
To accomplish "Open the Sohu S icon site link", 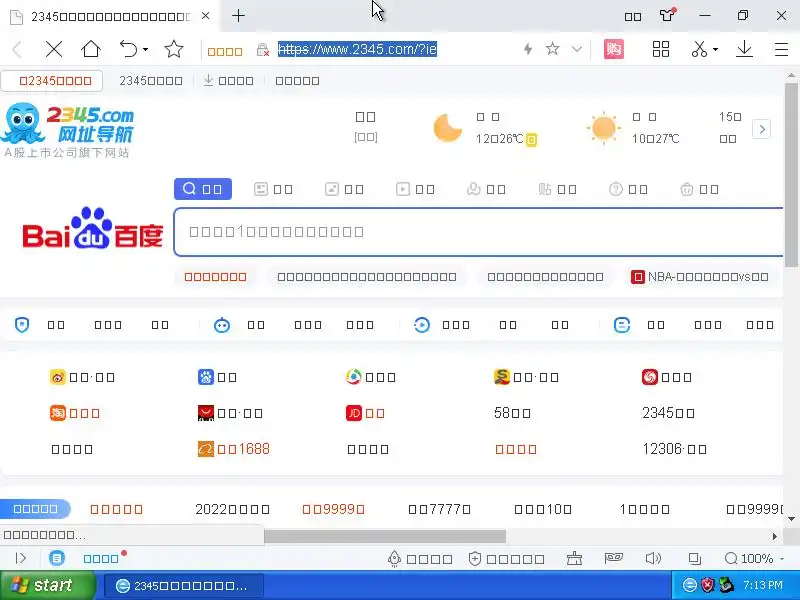I will tap(527, 377).
